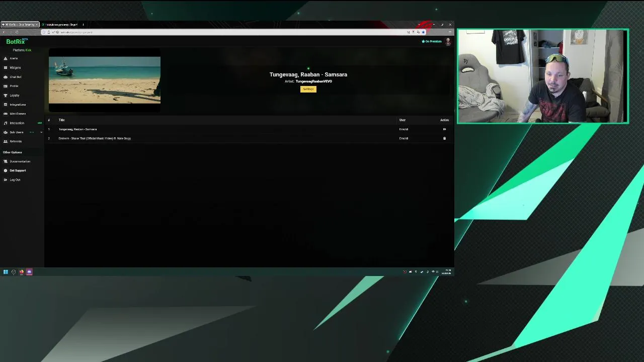Delete the Eminem Shake That request
The height and width of the screenshot is (362, 644).
[x=444, y=138]
